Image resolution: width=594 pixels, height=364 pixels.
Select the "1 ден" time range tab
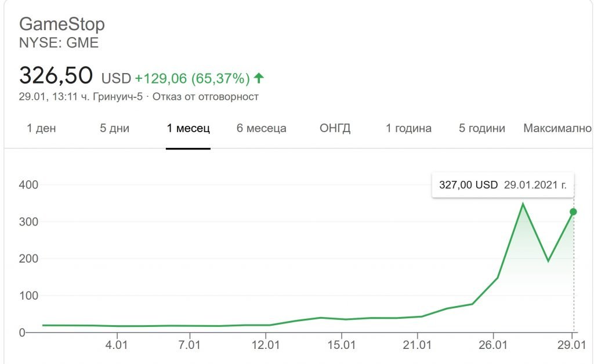coord(41,128)
